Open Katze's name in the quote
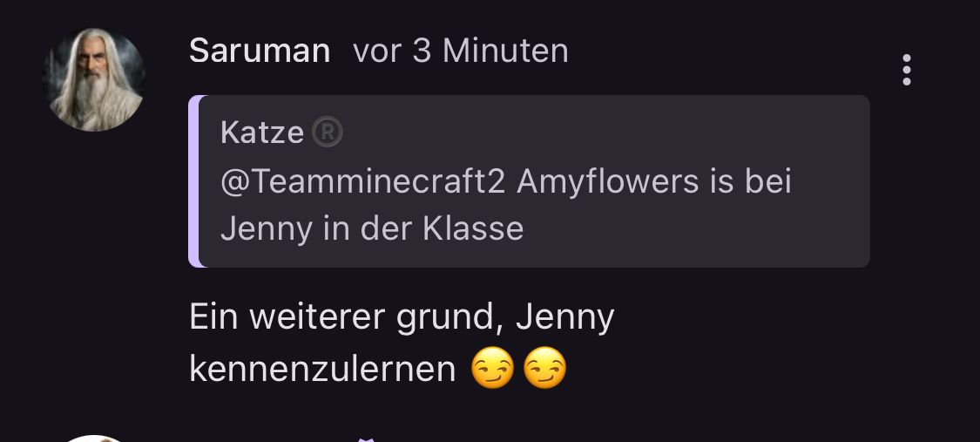Image resolution: width=980 pixels, height=442 pixels. tap(262, 133)
